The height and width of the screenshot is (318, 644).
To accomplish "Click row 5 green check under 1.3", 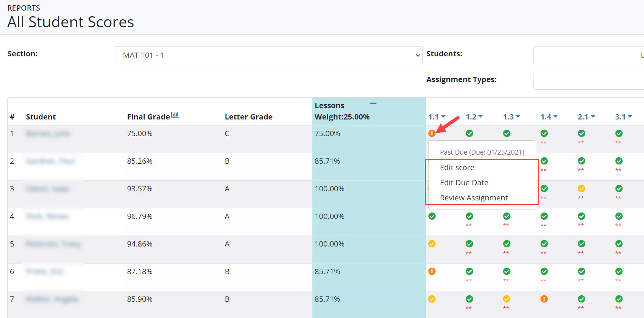I will tap(507, 244).
